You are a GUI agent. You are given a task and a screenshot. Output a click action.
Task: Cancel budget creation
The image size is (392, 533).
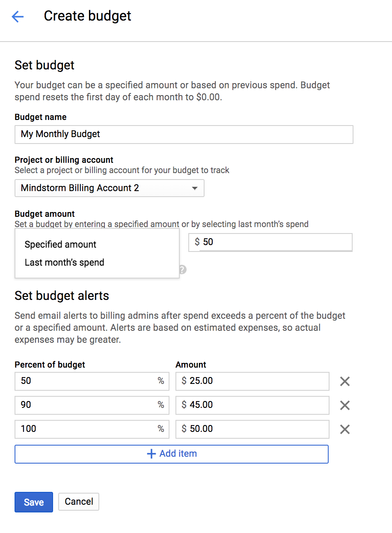click(79, 502)
